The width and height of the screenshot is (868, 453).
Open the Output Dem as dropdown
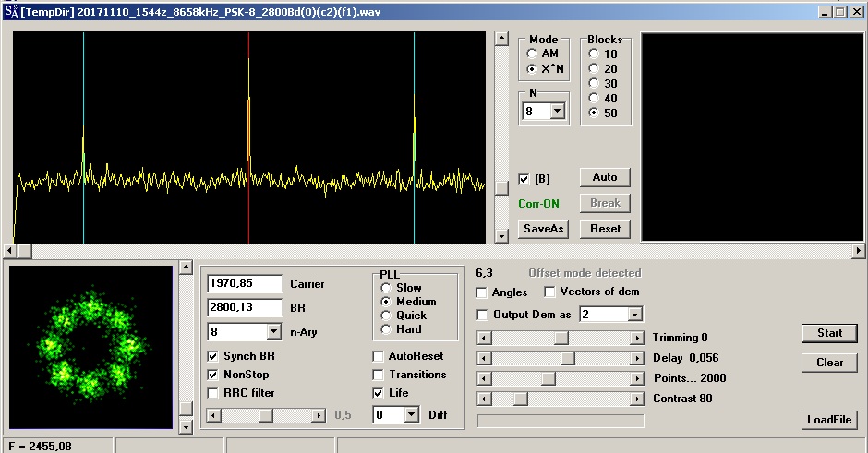tap(633, 315)
